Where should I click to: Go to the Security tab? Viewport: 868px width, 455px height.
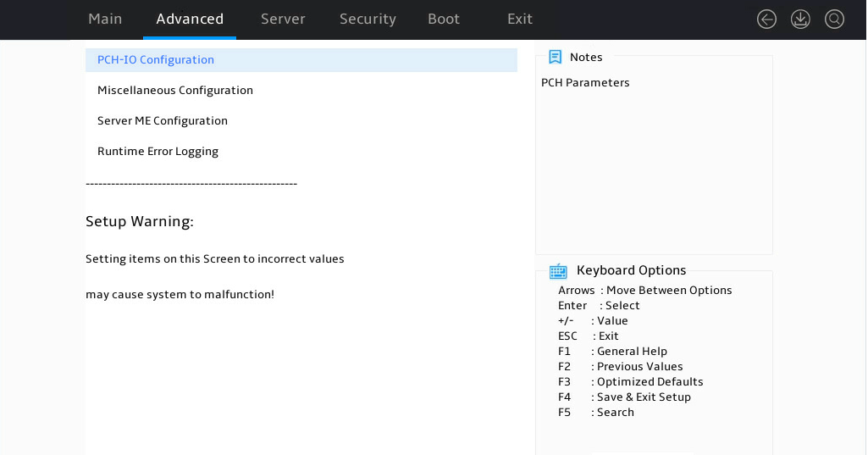(x=368, y=19)
